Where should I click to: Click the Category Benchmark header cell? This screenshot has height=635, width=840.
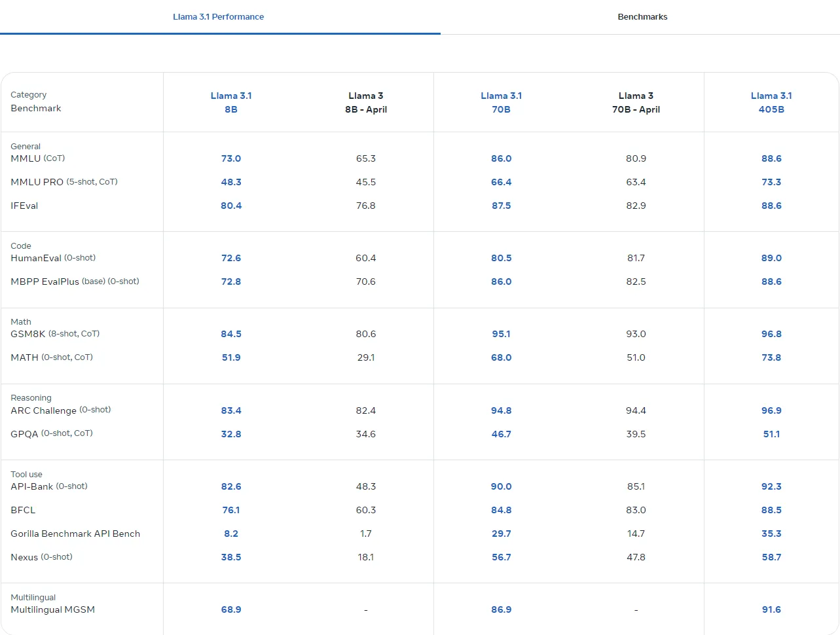coord(36,101)
